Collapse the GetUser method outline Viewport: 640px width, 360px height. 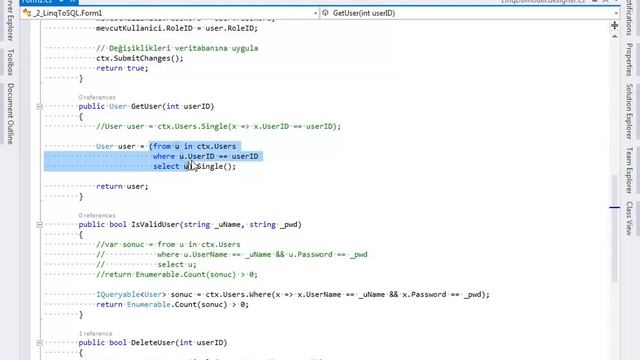click(40, 107)
